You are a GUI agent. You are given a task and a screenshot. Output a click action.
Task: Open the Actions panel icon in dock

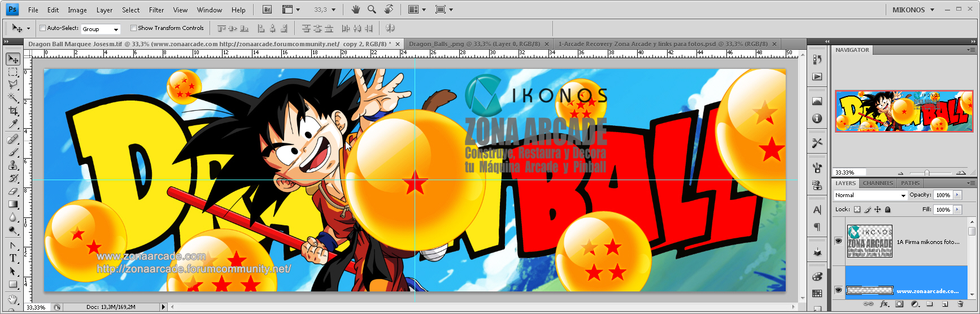coord(817,77)
